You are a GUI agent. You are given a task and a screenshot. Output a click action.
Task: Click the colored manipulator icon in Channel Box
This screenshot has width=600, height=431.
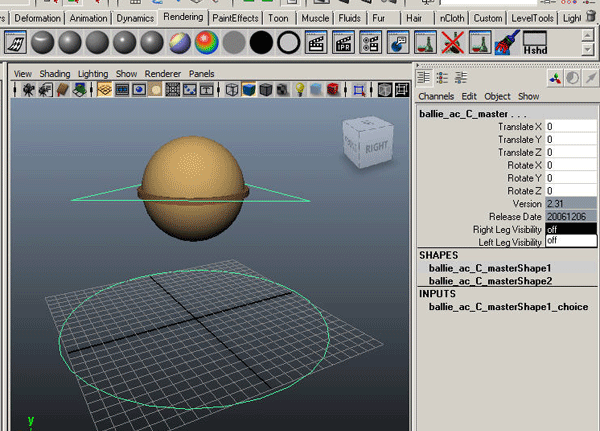point(555,78)
